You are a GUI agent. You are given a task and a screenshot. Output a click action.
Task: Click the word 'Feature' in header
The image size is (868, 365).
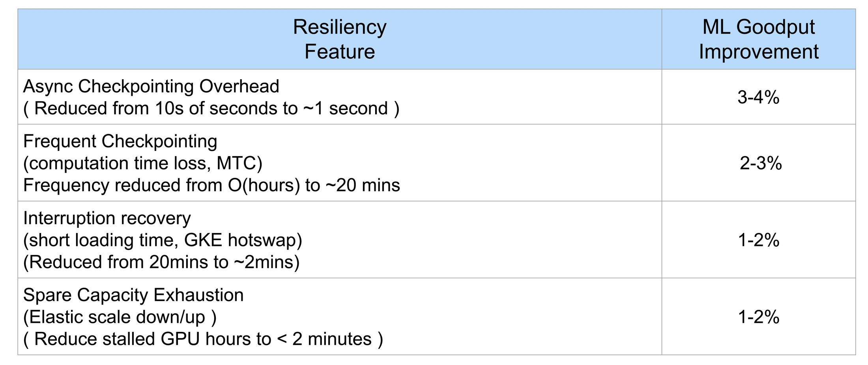[340, 52]
